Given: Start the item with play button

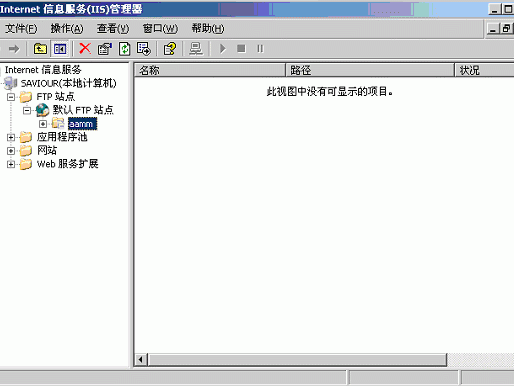Looking at the screenshot, I should [x=223, y=49].
